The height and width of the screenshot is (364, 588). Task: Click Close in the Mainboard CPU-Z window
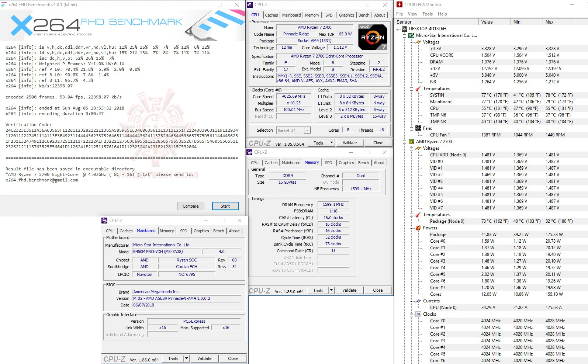[233, 358]
